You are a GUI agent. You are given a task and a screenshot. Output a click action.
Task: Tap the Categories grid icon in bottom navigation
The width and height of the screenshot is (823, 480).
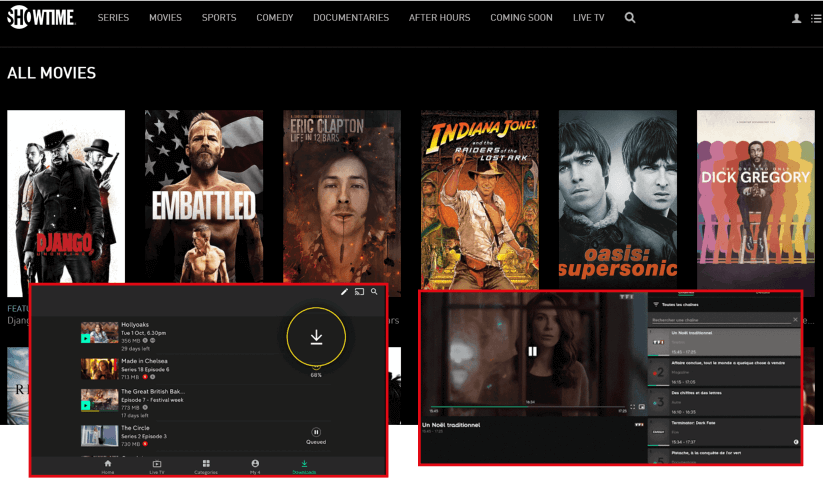point(206,464)
